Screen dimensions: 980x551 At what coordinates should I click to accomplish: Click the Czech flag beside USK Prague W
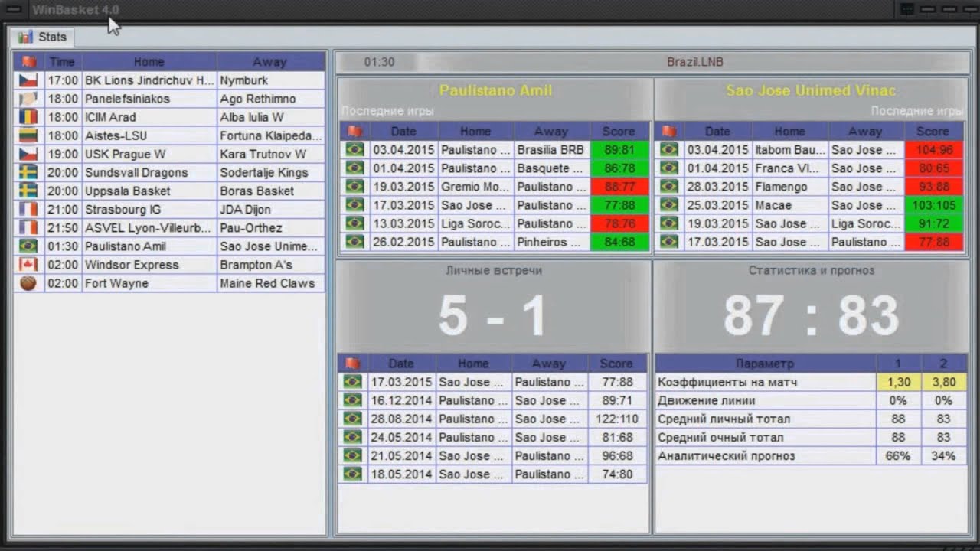pyautogui.click(x=28, y=154)
